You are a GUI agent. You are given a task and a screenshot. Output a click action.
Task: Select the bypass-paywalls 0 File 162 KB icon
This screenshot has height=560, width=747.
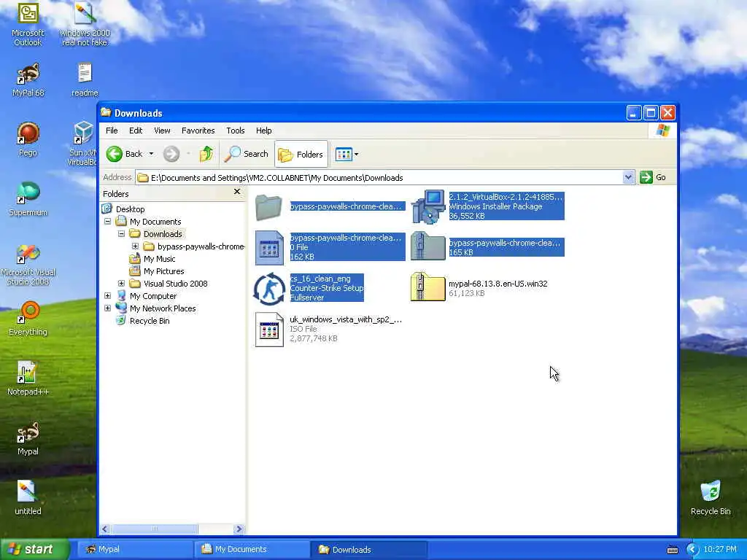point(269,248)
